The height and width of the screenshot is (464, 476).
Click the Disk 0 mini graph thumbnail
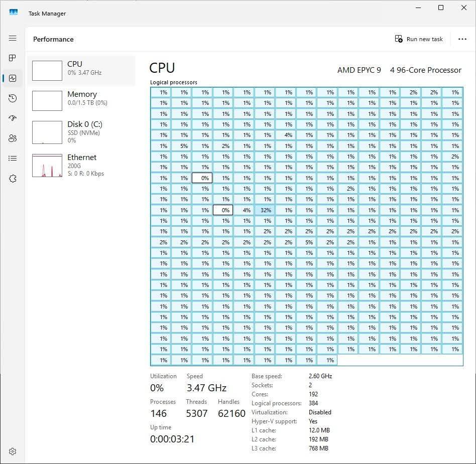click(x=47, y=132)
